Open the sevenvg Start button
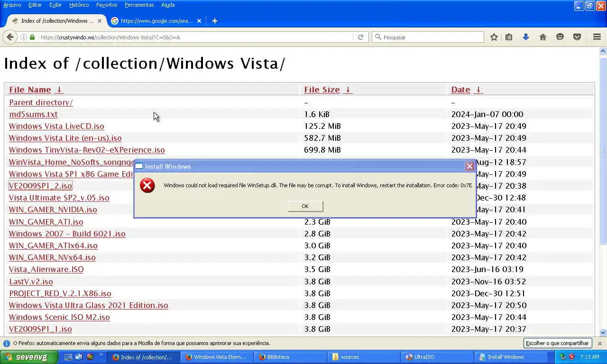The height and width of the screenshot is (364, 607). [x=29, y=357]
